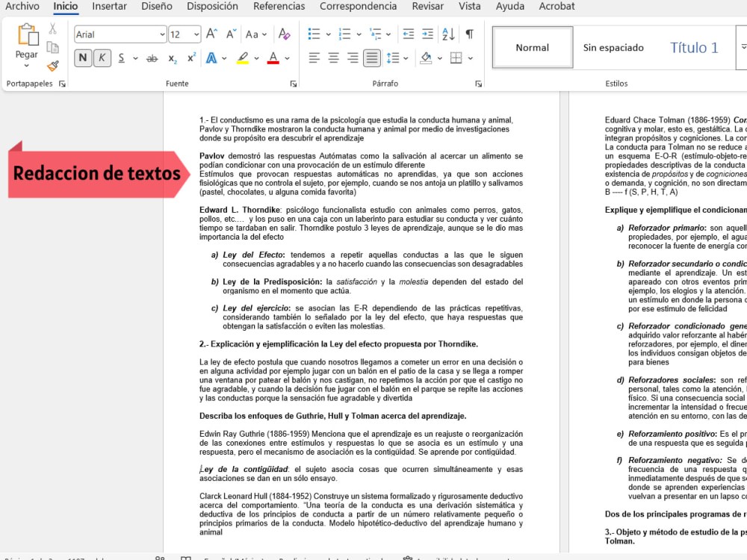
Task: Expand the Pegar paste options arrow
Action: pyautogui.click(x=27, y=66)
